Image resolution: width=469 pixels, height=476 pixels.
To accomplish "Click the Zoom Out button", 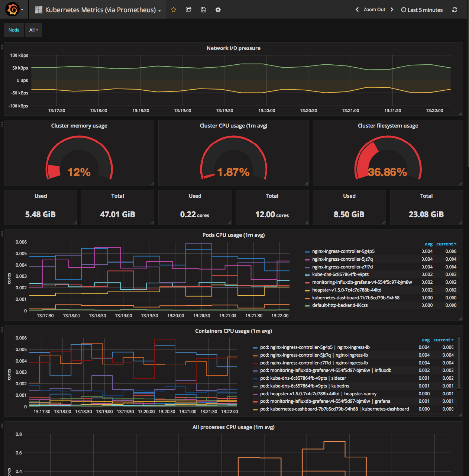I will (x=374, y=10).
